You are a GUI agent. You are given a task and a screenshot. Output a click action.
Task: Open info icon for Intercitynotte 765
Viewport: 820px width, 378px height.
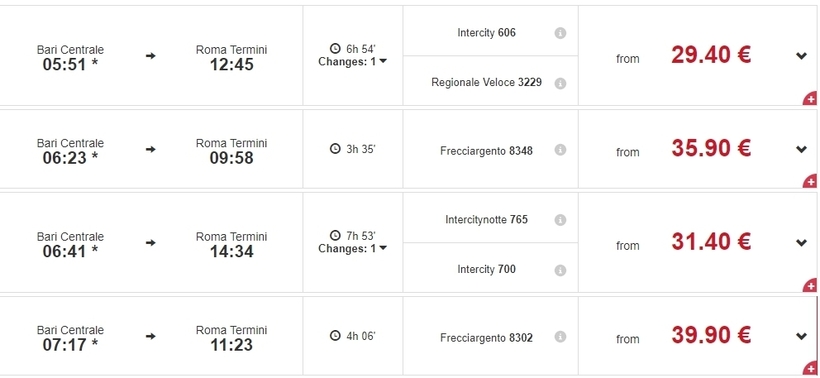pyautogui.click(x=560, y=220)
